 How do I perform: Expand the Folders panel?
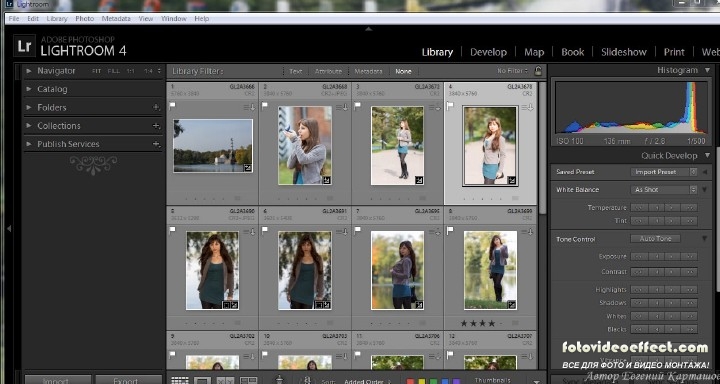29,107
